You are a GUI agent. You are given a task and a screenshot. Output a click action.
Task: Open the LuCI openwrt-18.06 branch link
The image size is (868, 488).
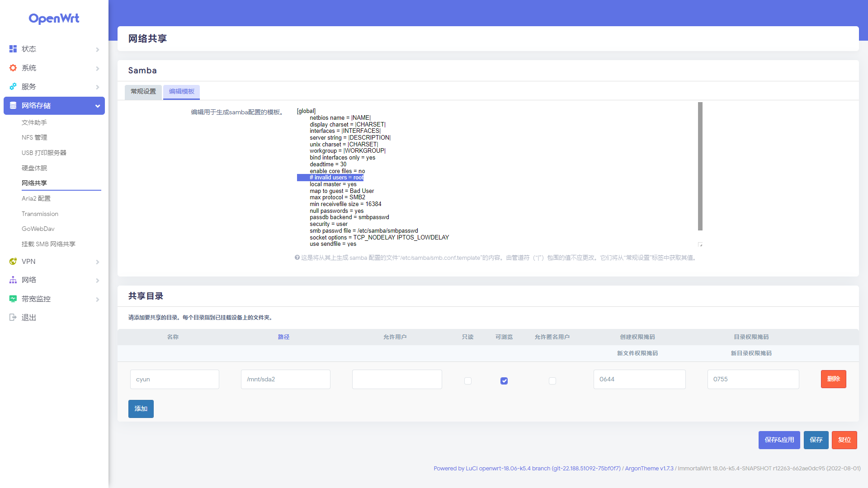click(x=527, y=469)
